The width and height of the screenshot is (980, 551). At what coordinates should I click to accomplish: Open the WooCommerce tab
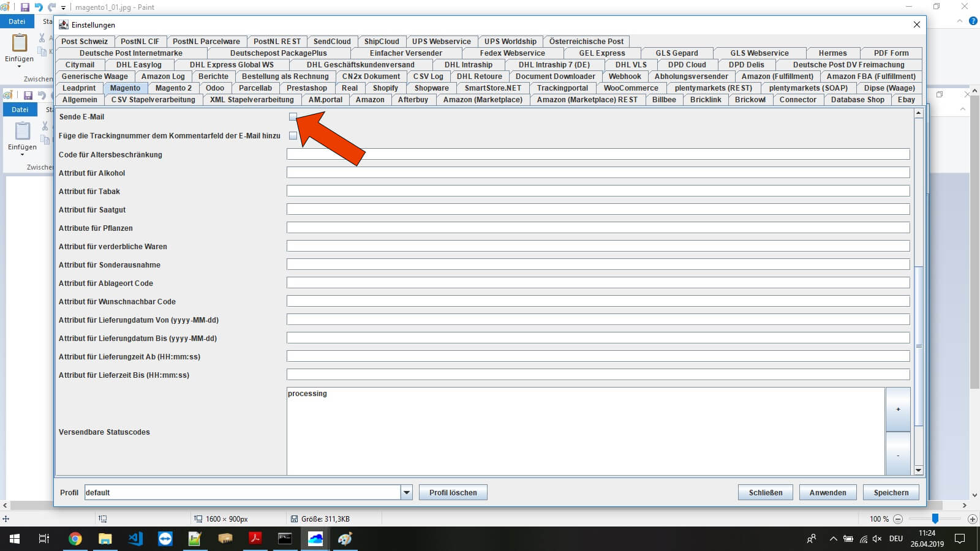tap(631, 88)
